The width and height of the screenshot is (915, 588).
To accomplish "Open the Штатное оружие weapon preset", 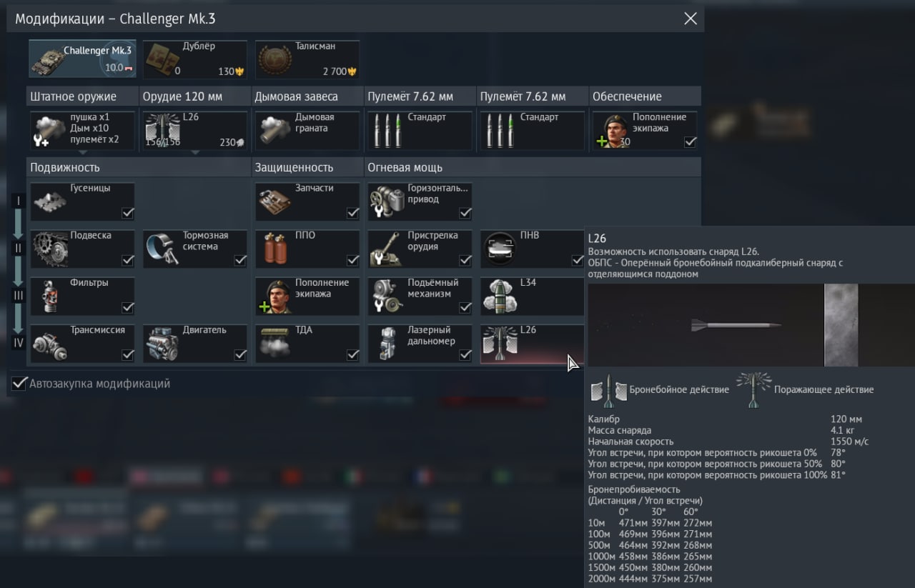I will click(x=81, y=130).
